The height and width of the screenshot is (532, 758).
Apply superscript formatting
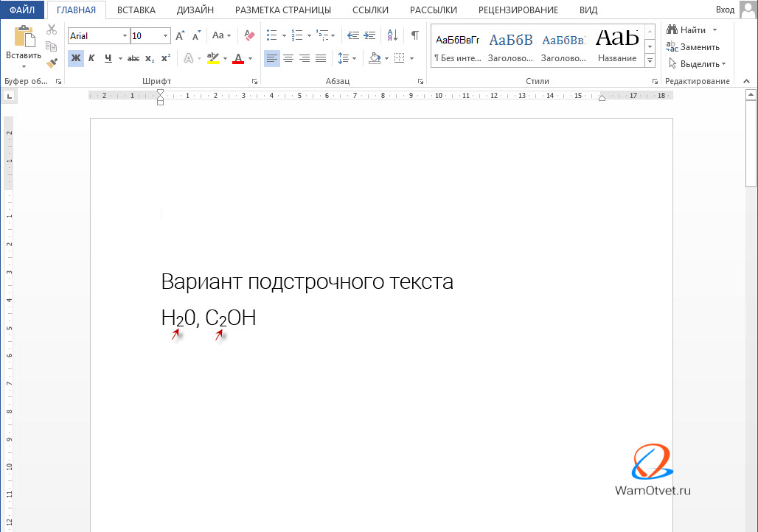166,58
